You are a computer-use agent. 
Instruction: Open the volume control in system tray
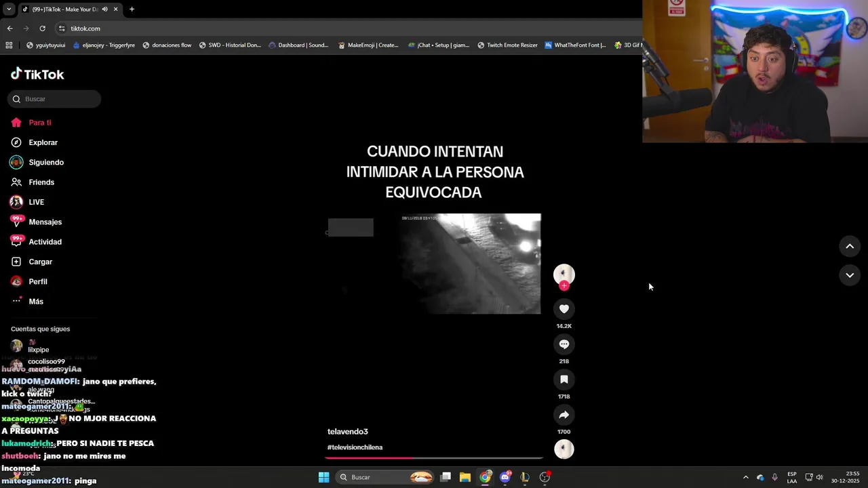coord(819,477)
